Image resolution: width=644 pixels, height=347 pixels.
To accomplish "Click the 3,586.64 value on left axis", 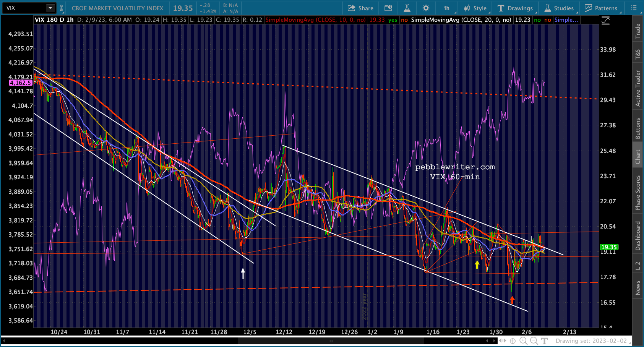I will (21, 321).
